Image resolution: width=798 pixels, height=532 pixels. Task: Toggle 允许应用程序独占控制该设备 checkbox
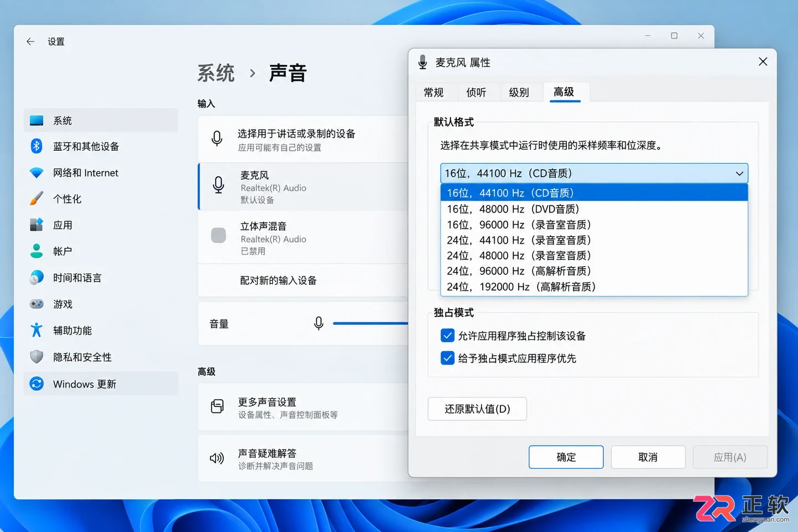pyautogui.click(x=447, y=335)
